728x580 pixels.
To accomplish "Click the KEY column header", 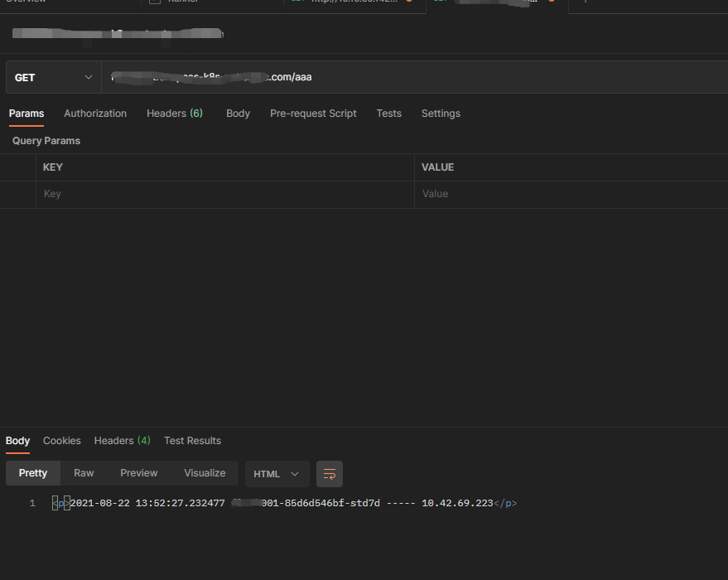I will point(53,167).
